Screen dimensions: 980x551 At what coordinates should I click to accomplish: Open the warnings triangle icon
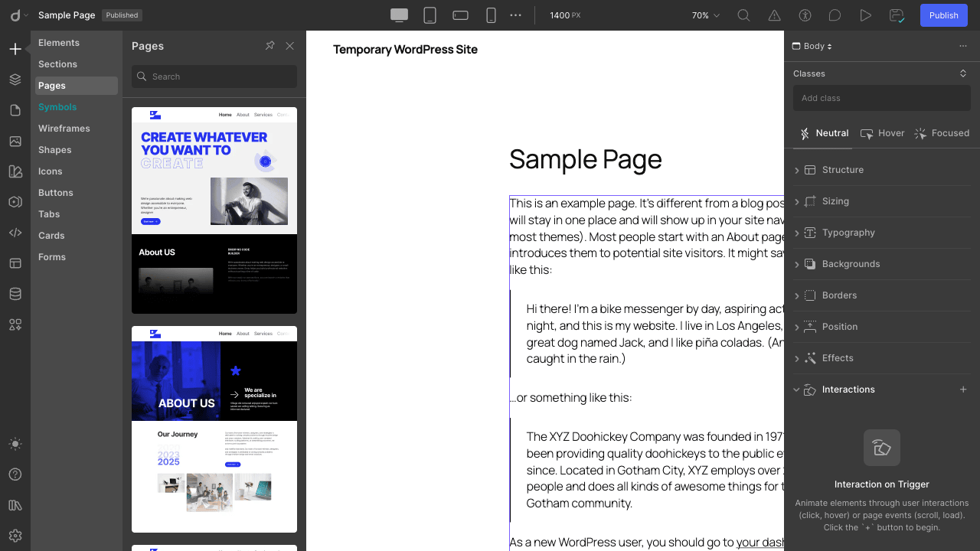774,15
